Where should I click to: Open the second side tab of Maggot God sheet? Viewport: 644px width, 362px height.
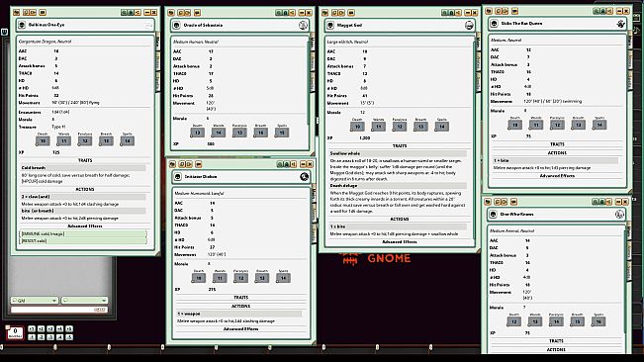click(478, 61)
